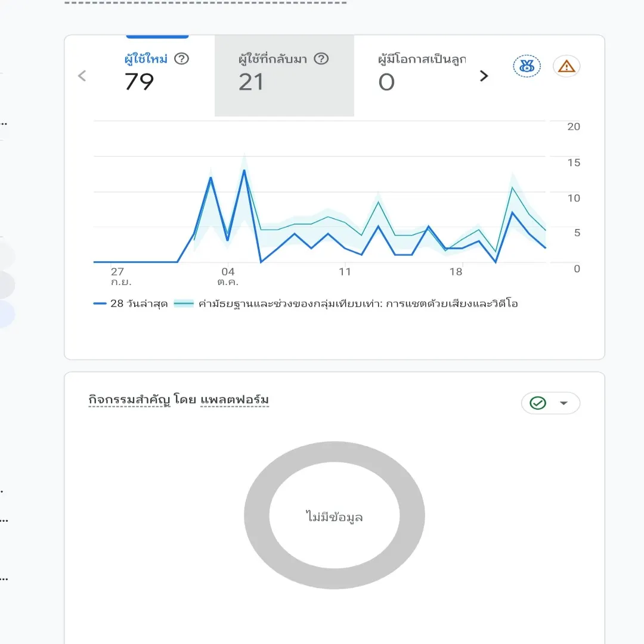Viewport: 644px width, 644px height.
Task: Open help icon beside ผู้ใช้ที่กลับมา
Action: [321, 58]
